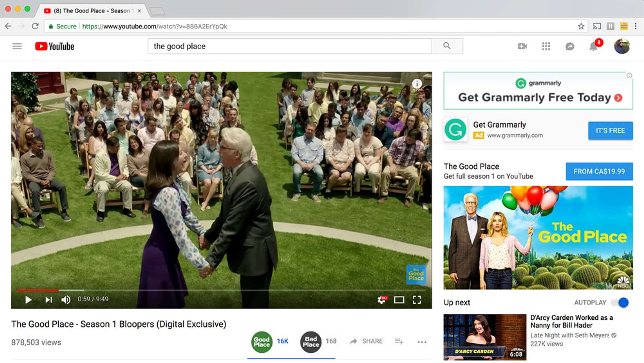Go back in browser history
Screen dimensions: 644x363
pyautogui.click(x=8, y=26)
